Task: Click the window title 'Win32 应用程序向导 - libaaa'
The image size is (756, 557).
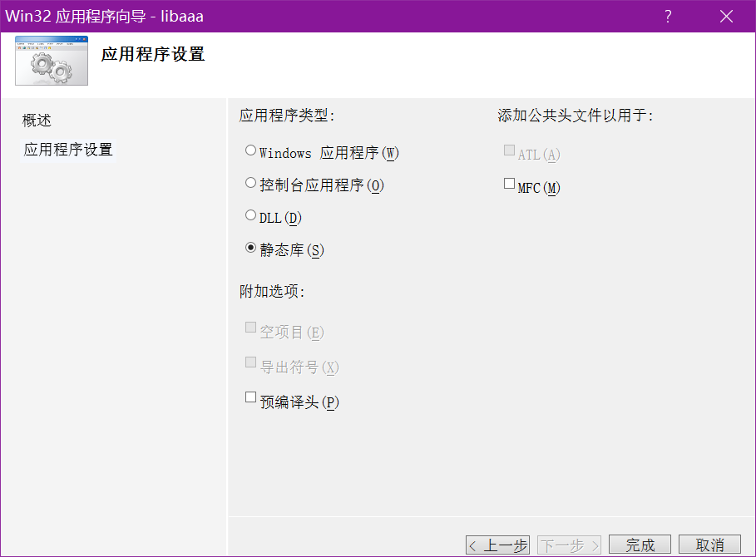Action: [105, 17]
